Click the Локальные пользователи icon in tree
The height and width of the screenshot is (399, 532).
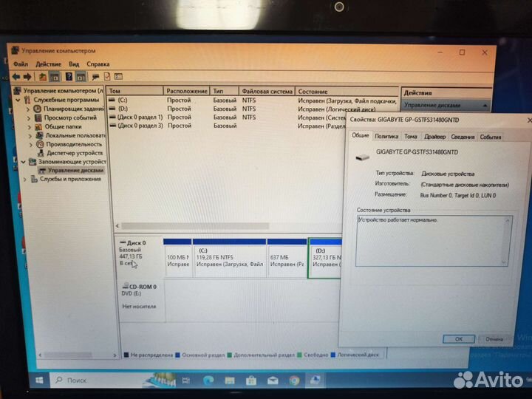pyautogui.click(x=40, y=135)
